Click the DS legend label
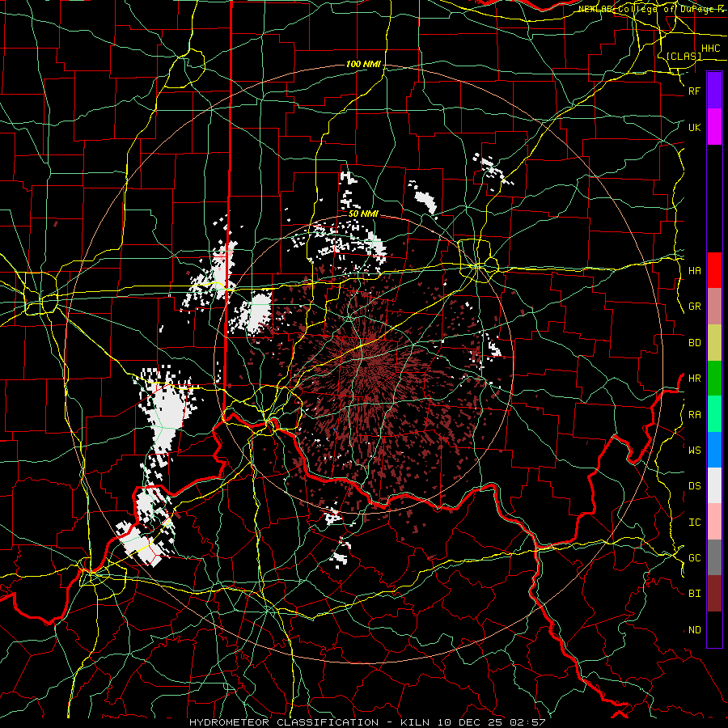This screenshot has width=728, height=728. click(695, 486)
